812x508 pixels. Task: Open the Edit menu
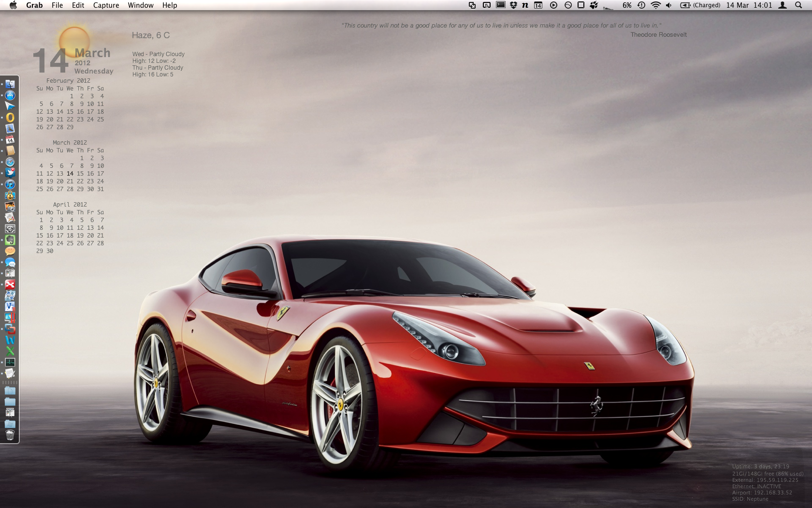[x=78, y=5]
